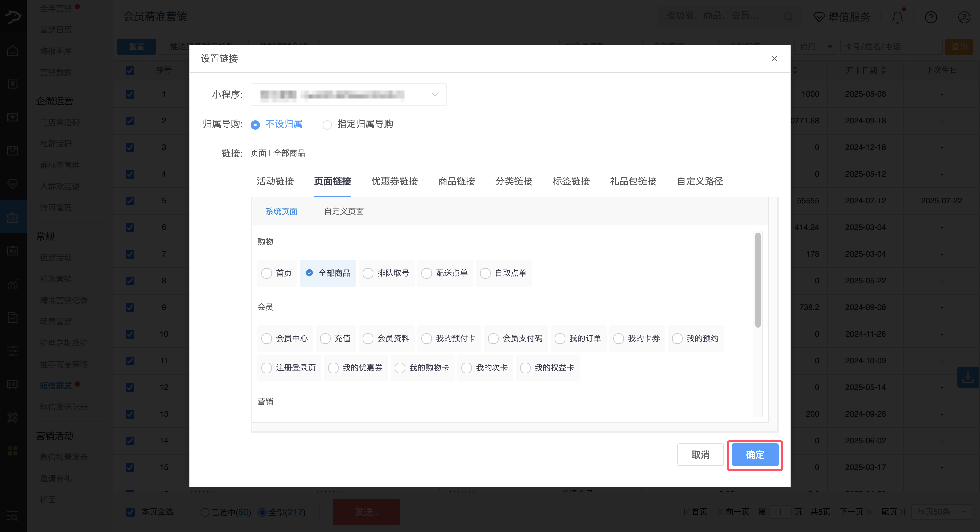Open the home icon in left rail
This screenshot has height=532, width=980.
(x=13, y=51)
